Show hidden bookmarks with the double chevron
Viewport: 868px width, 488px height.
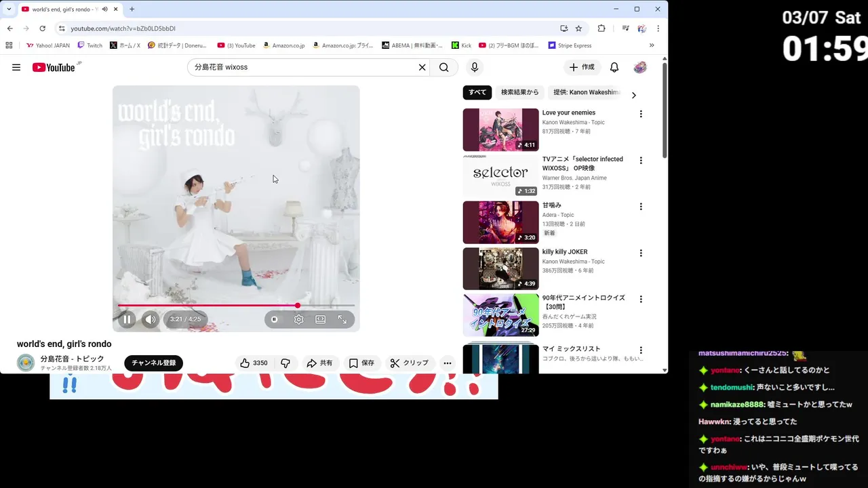click(x=652, y=45)
